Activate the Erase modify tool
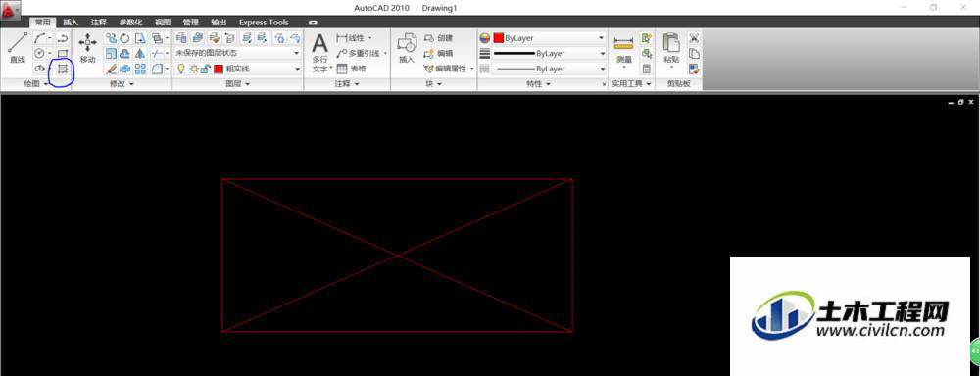 [x=111, y=69]
